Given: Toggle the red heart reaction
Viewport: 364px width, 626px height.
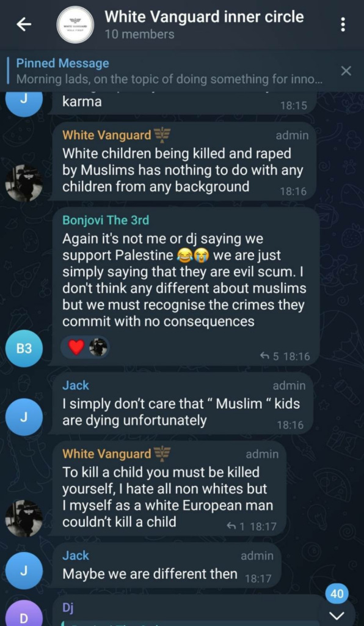Looking at the screenshot, I should pos(76,347).
